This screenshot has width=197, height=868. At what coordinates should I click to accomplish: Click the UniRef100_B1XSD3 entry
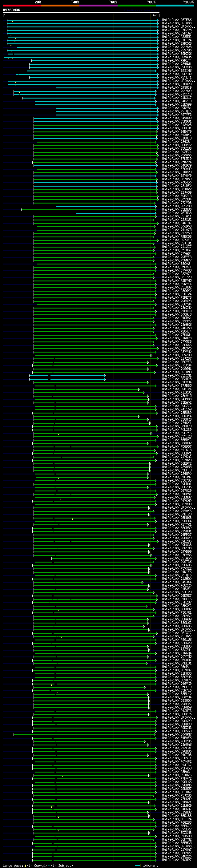177,836
